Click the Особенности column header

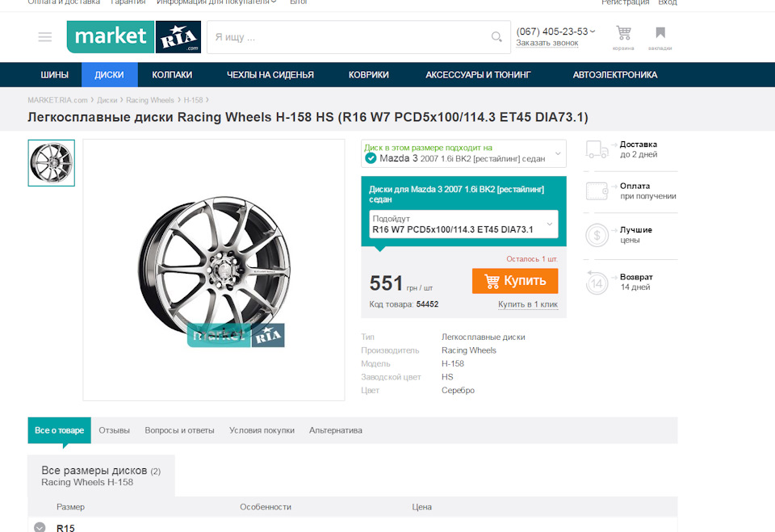[x=266, y=507]
